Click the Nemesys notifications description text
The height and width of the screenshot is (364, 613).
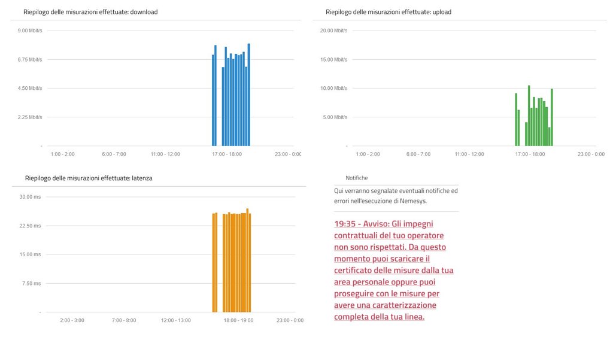pyautogui.click(x=396, y=196)
